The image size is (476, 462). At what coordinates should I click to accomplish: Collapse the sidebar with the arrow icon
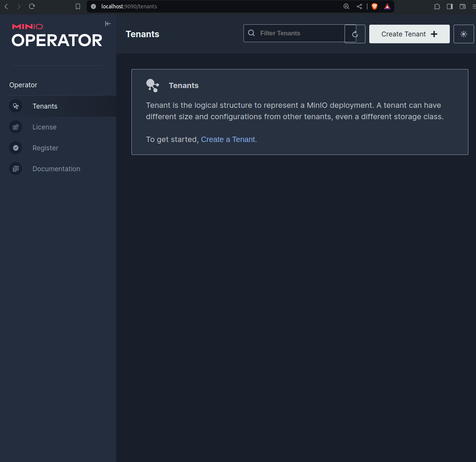[108, 24]
